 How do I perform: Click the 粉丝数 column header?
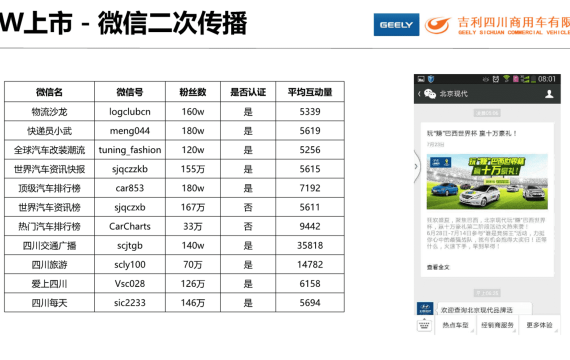click(193, 92)
